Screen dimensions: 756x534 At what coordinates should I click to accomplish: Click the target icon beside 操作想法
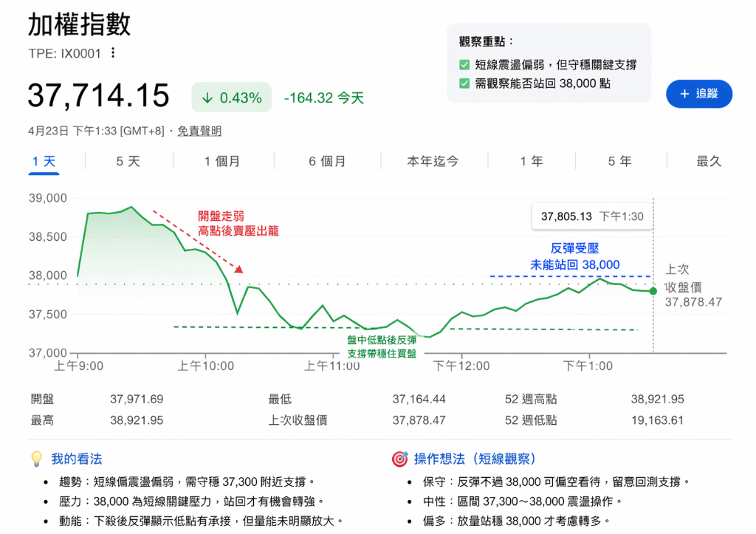pos(399,459)
